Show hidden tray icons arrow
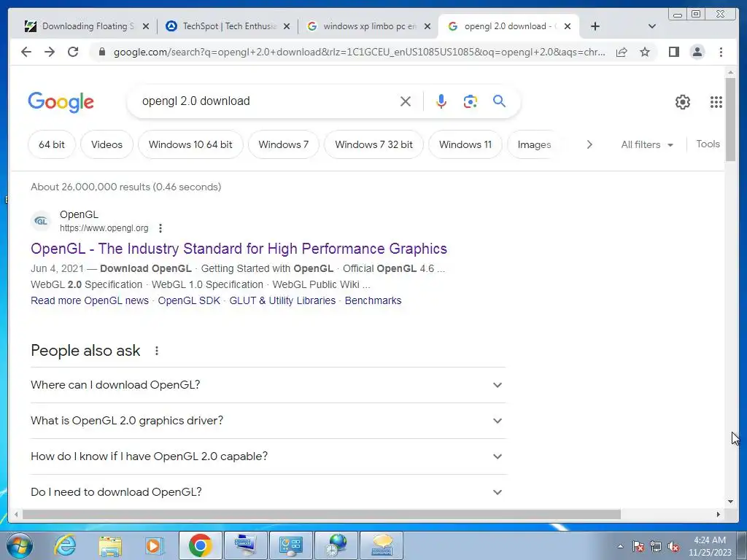 pyautogui.click(x=620, y=546)
